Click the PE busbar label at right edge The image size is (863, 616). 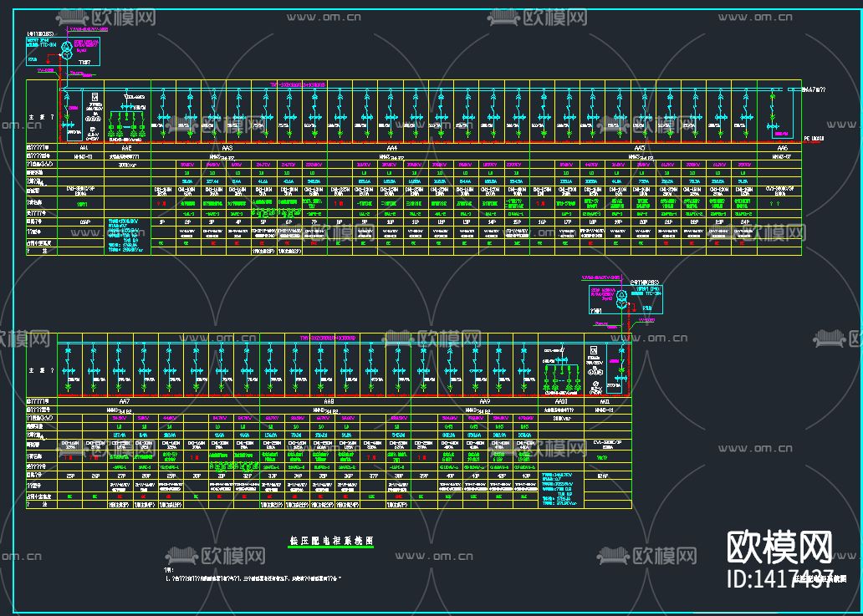pyautogui.click(x=813, y=138)
